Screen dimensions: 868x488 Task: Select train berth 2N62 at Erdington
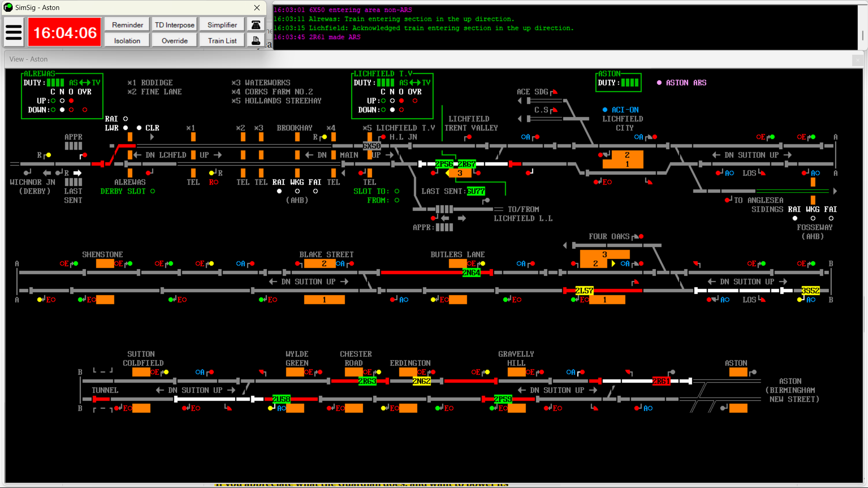point(422,381)
